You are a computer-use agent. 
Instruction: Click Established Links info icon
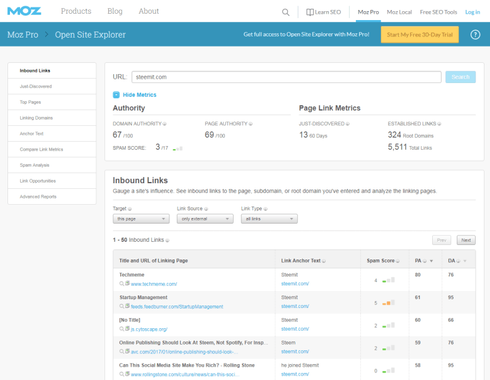point(439,124)
